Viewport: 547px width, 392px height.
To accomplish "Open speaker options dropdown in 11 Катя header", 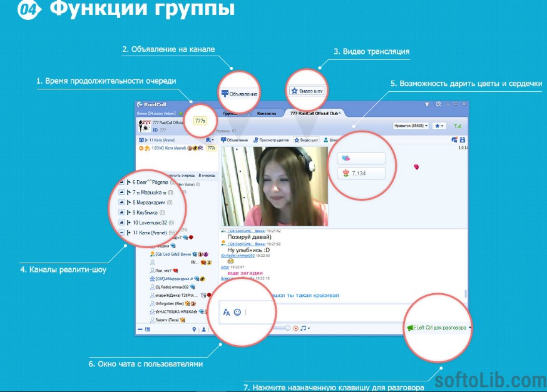I will coord(210,139).
